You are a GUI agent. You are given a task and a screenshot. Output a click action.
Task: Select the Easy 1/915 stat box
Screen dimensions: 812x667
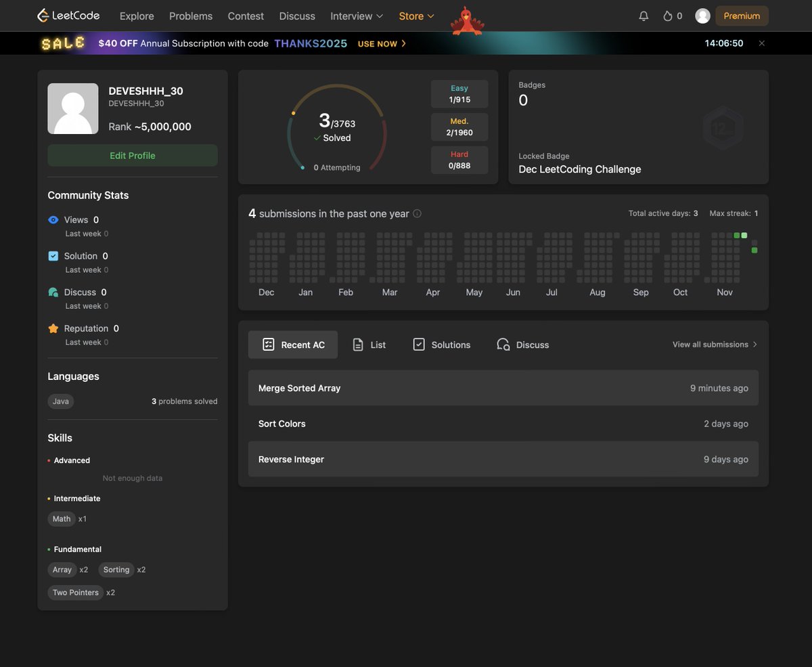tap(459, 94)
